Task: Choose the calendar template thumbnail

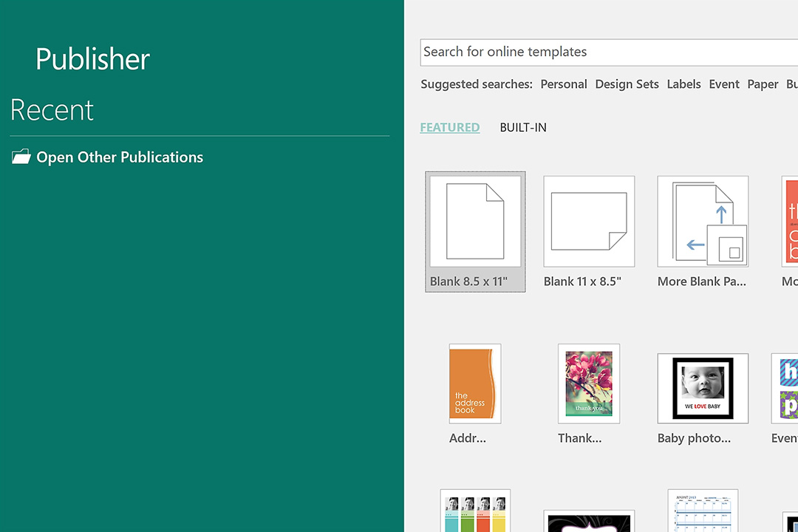Action: pyautogui.click(x=703, y=511)
